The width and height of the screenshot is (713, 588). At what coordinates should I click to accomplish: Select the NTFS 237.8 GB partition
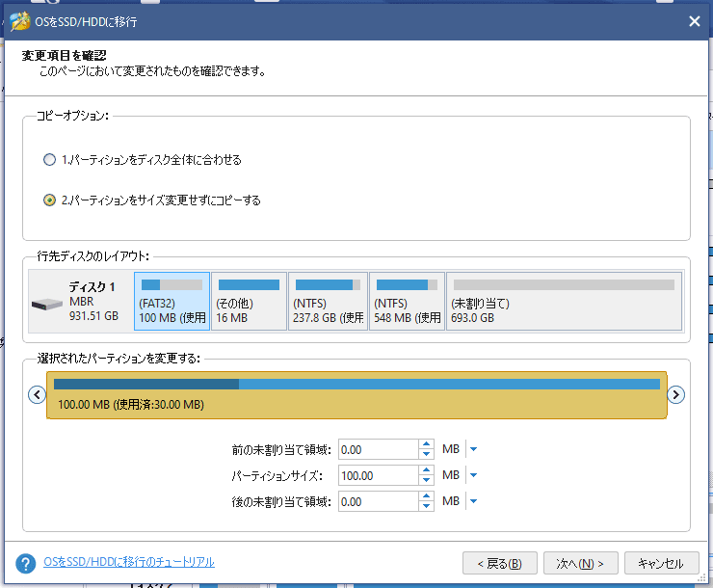328,302
